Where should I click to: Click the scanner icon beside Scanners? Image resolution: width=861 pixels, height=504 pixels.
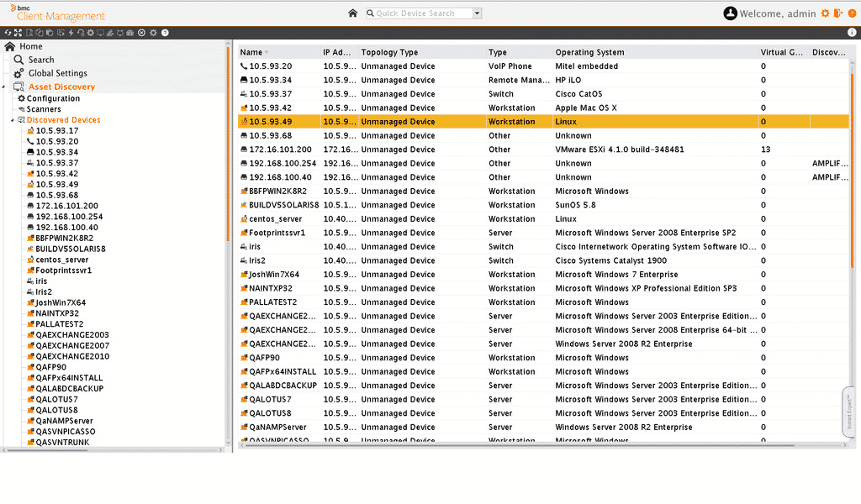[22, 109]
